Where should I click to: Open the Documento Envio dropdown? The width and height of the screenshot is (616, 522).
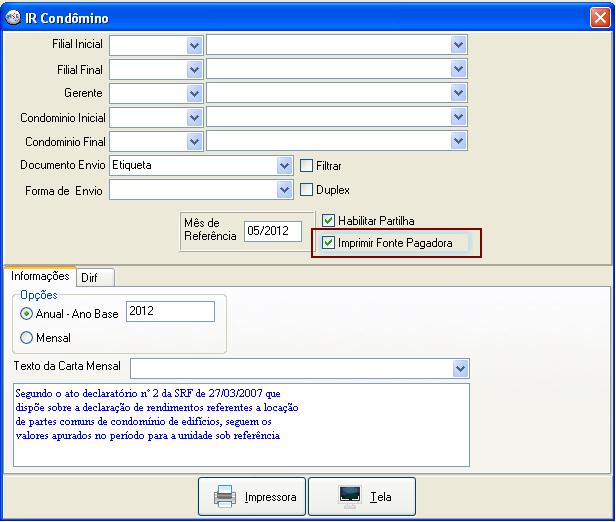284,165
